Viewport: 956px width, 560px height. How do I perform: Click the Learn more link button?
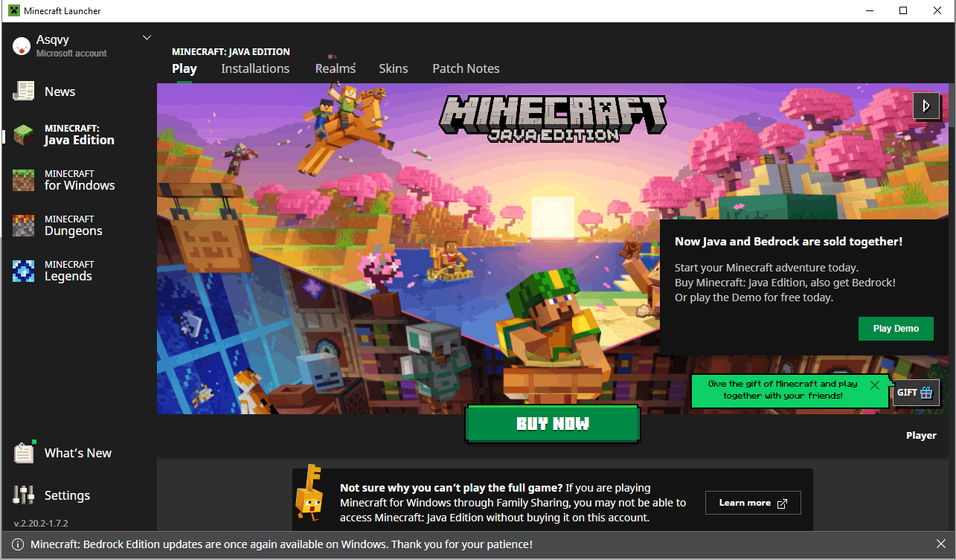[753, 503]
